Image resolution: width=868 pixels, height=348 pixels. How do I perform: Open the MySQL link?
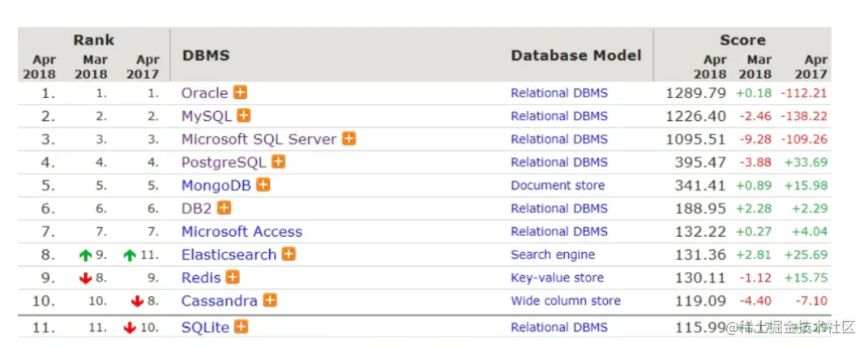(x=207, y=116)
